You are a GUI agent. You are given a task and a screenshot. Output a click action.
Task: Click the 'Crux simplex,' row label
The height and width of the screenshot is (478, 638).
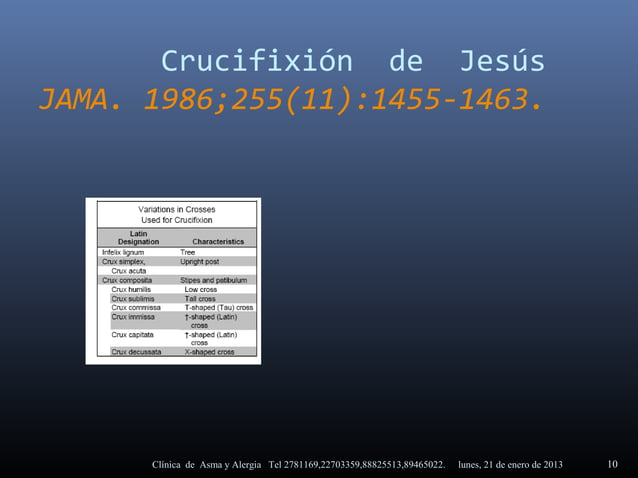click(123, 262)
